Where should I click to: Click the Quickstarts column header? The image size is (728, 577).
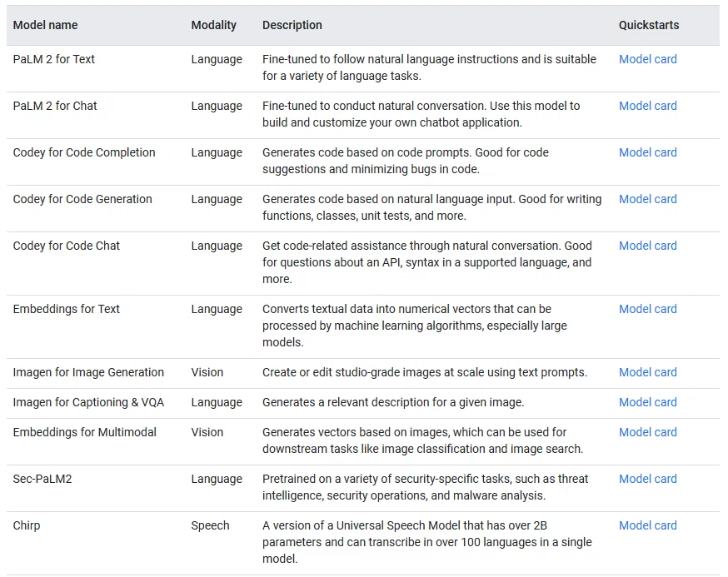pyautogui.click(x=649, y=25)
